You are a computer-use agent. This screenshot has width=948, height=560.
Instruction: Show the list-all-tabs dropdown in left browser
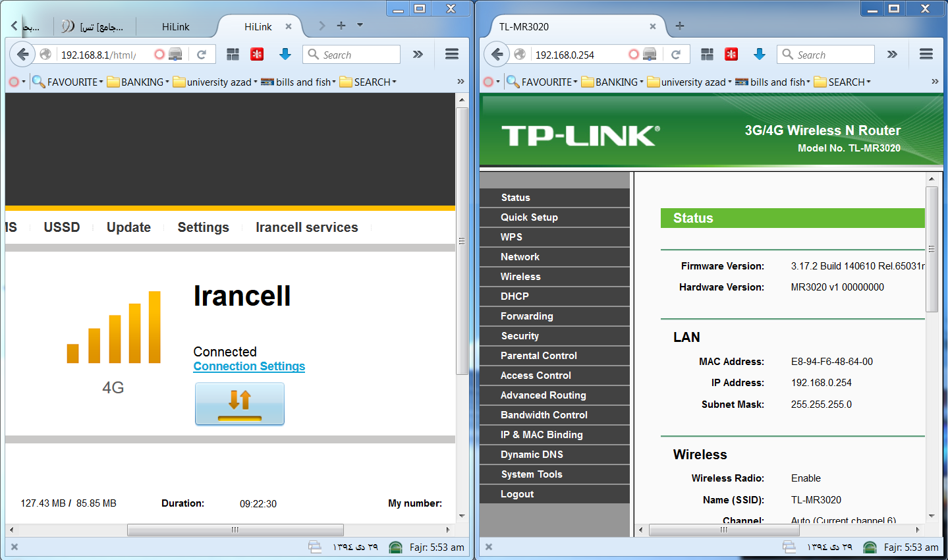click(x=360, y=25)
